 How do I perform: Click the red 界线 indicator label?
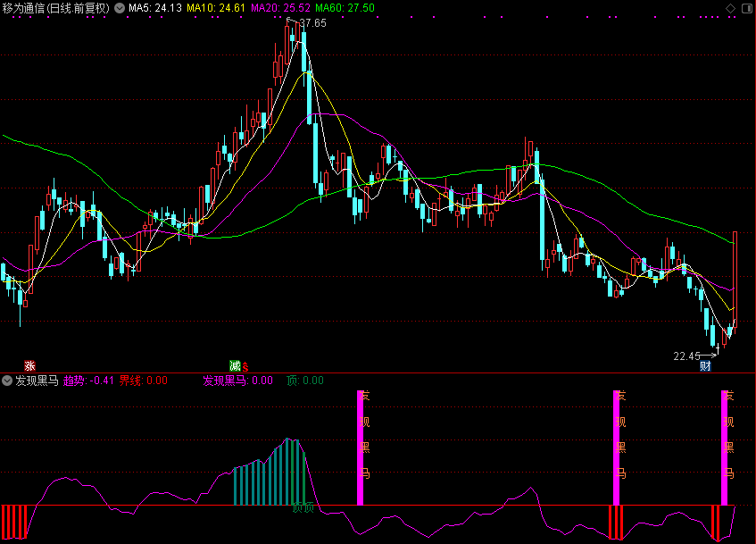[x=144, y=381]
